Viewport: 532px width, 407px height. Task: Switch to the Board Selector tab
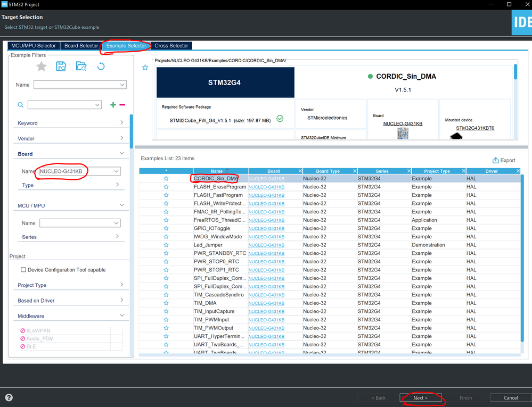[x=81, y=46]
